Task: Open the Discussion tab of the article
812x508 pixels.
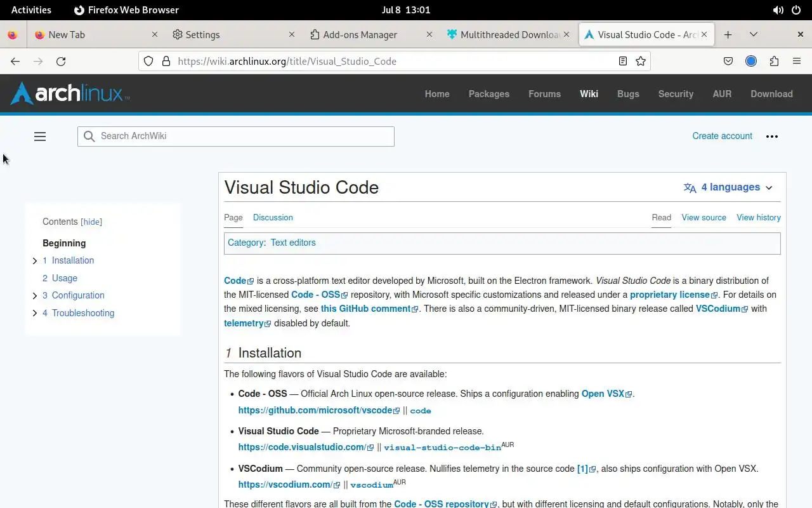Action: point(273,218)
